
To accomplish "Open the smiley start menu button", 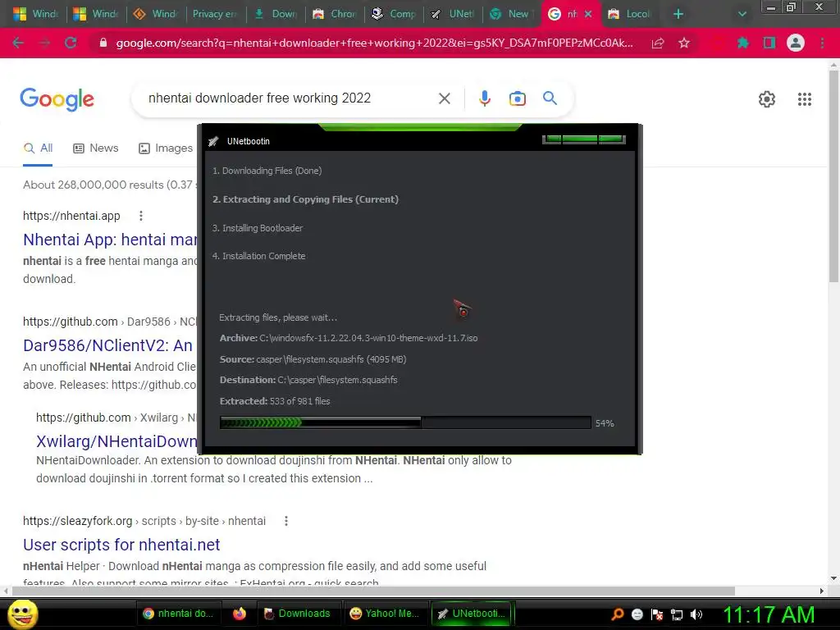I will (x=22, y=614).
